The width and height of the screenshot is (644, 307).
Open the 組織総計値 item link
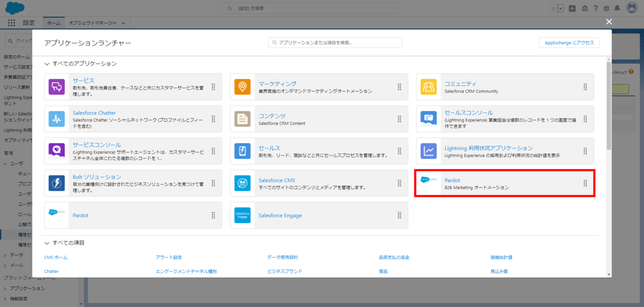pos(501,258)
